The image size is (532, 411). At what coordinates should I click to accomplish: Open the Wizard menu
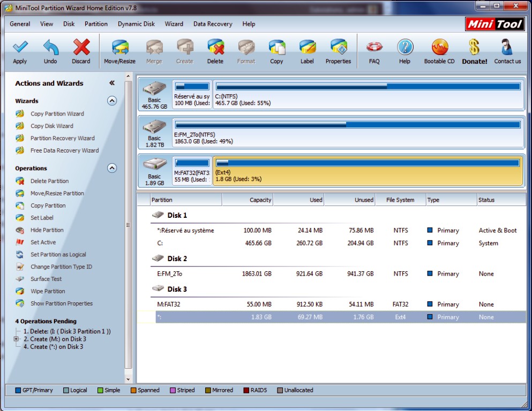click(174, 24)
